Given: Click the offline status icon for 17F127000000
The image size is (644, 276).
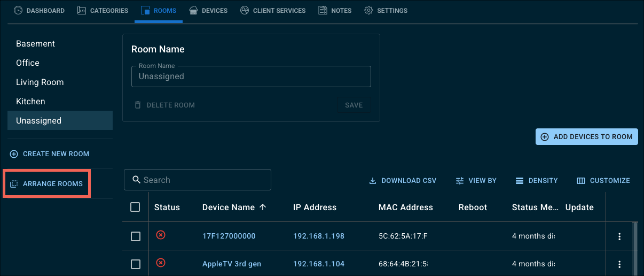Looking at the screenshot, I should [x=160, y=235].
